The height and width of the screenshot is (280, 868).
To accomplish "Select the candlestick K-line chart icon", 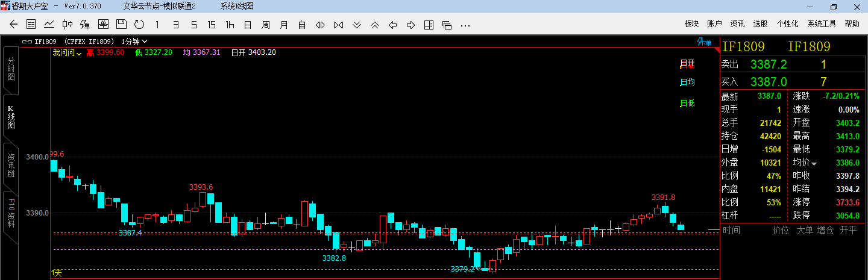I will (x=68, y=25).
